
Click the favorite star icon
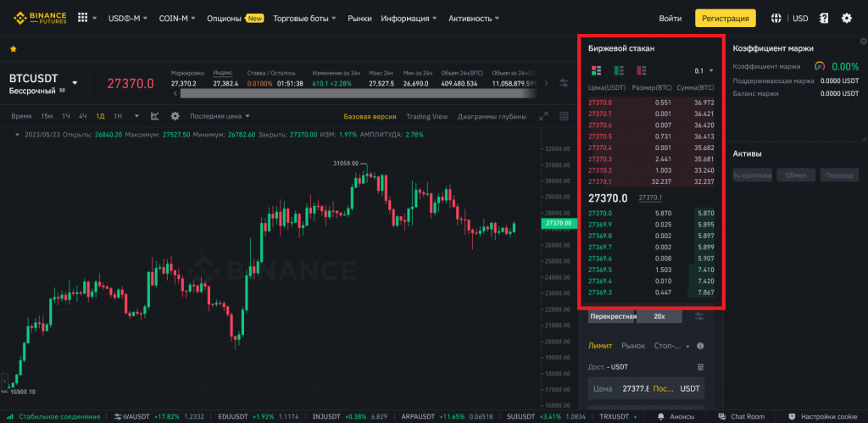click(14, 48)
